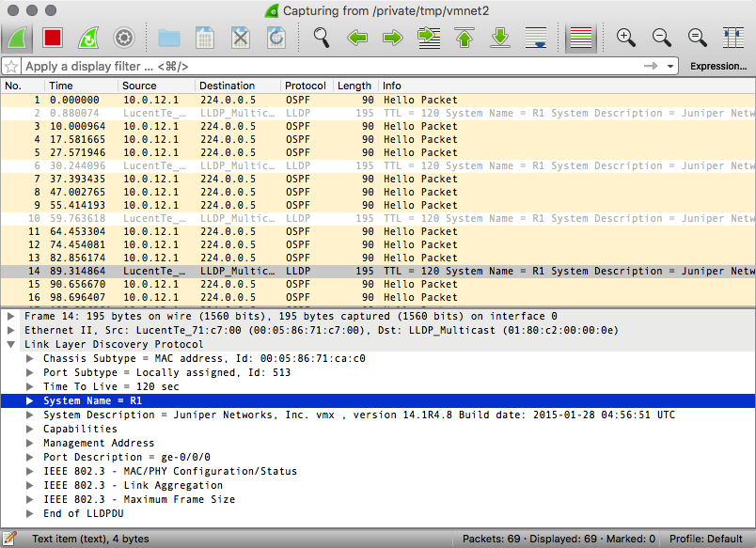Image resolution: width=756 pixels, height=548 pixels.
Task: Sort packets by Protocol column
Action: pyautogui.click(x=307, y=86)
